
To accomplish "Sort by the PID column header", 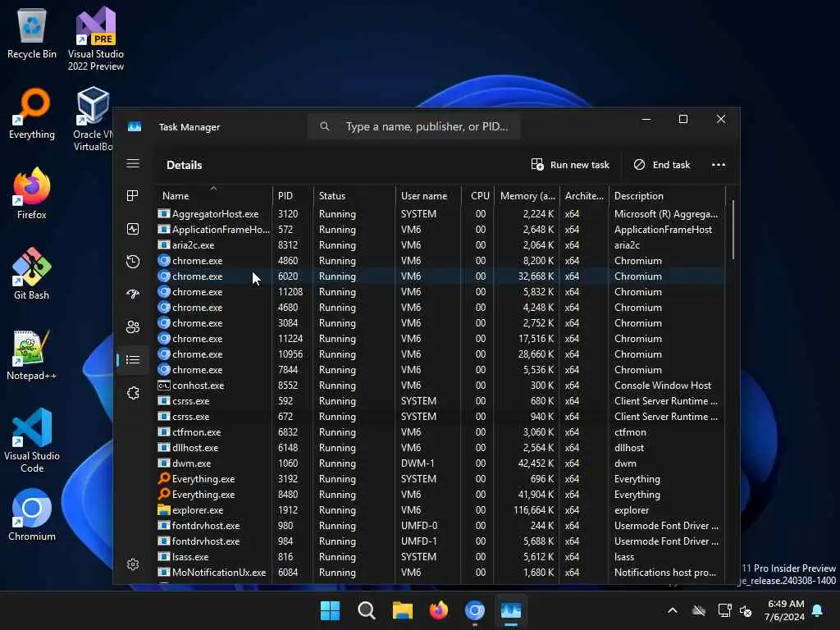I will pos(293,195).
